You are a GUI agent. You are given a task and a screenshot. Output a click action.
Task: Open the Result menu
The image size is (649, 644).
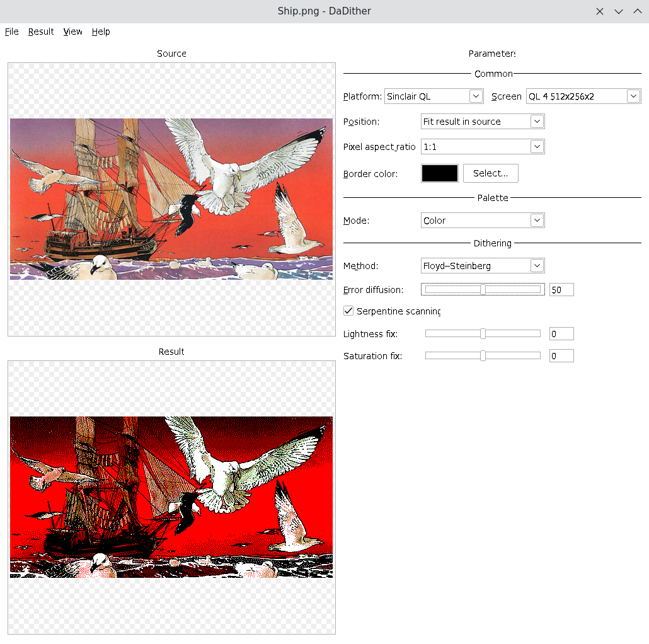(41, 32)
